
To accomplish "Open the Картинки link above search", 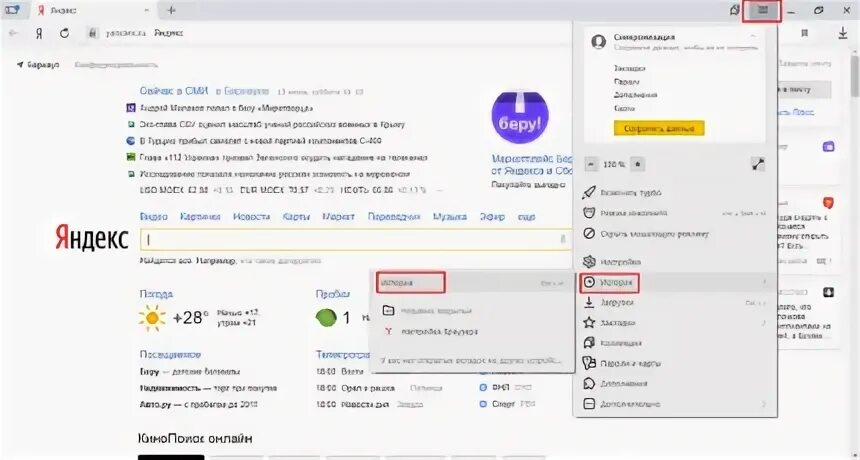I will pos(200,217).
